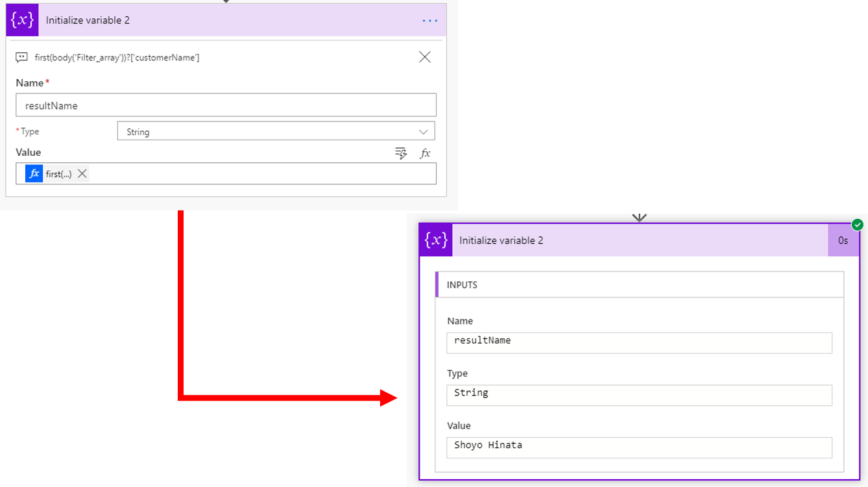
Task: Click the Name label in run inputs
Action: 460,321
